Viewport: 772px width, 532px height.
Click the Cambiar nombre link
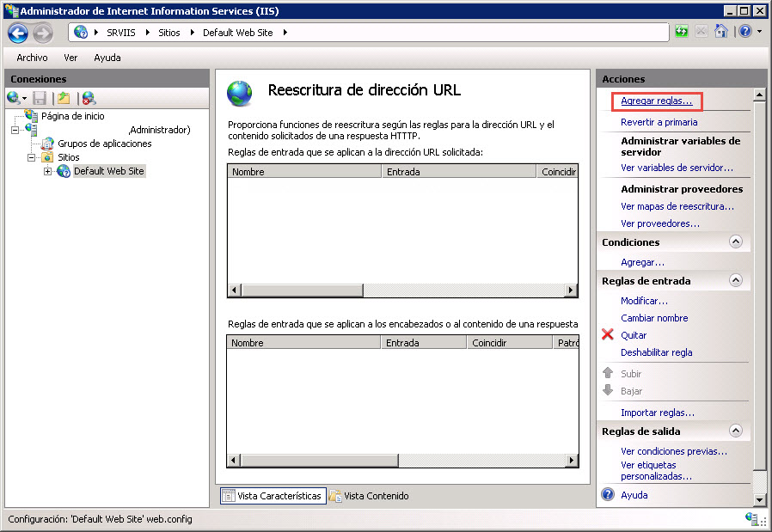point(654,318)
